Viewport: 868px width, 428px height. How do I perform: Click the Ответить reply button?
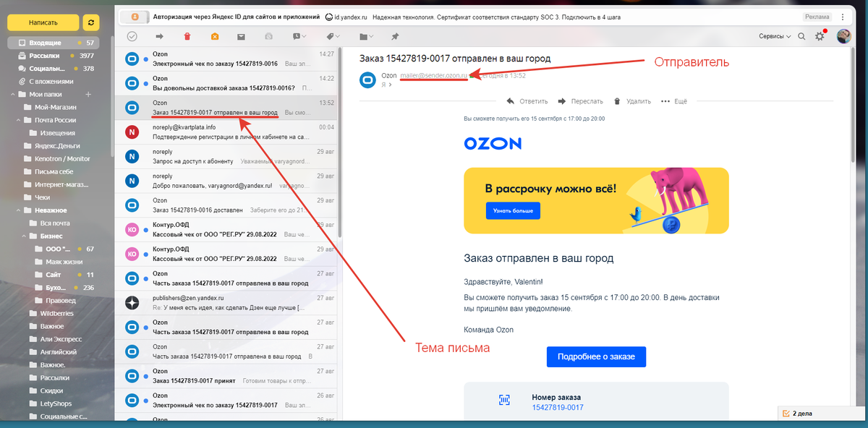click(527, 101)
